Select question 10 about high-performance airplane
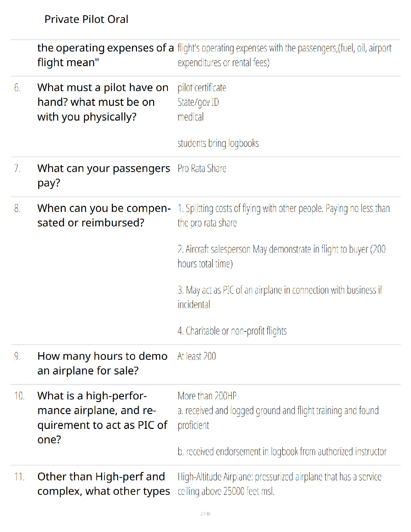This screenshot has width=411, height=532. 102,417
